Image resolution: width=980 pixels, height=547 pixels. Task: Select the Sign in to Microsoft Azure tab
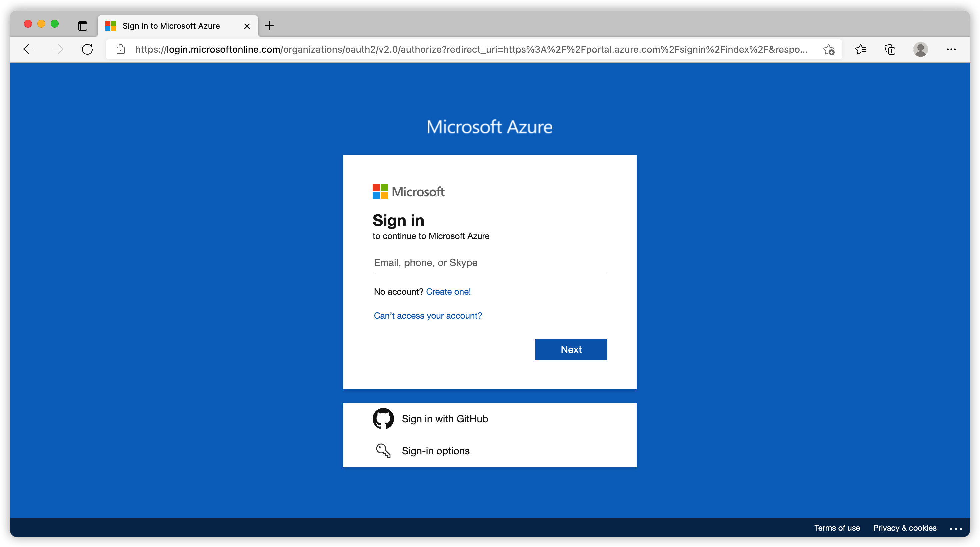point(171,26)
